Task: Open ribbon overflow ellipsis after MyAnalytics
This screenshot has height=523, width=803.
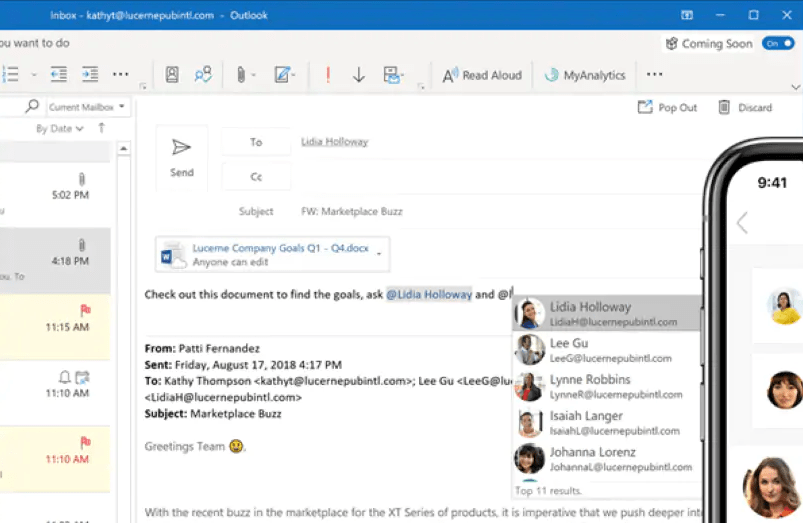Action: tap(654, 75)
